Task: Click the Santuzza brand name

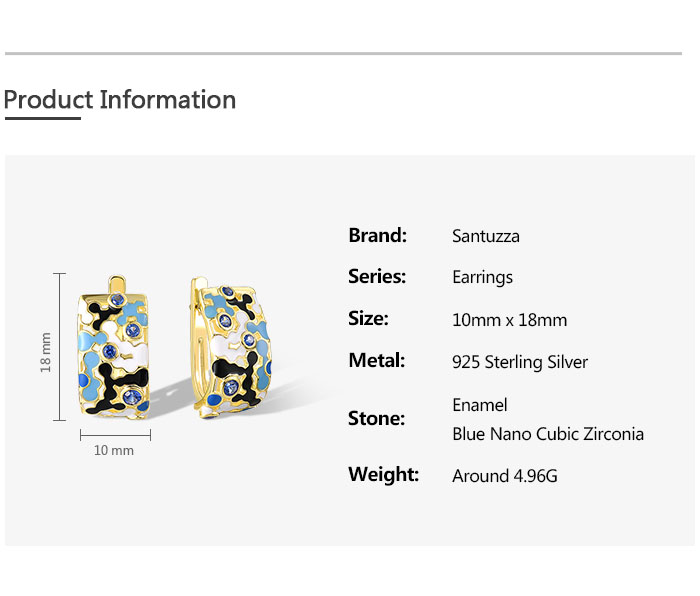Action: (486, 237)
